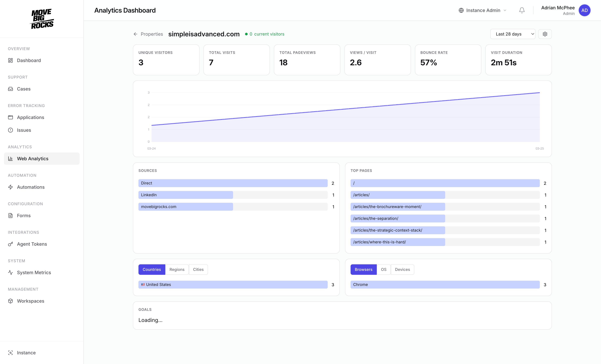
Task: Click the Workspaces cube icon
Action: click(10, 301)
